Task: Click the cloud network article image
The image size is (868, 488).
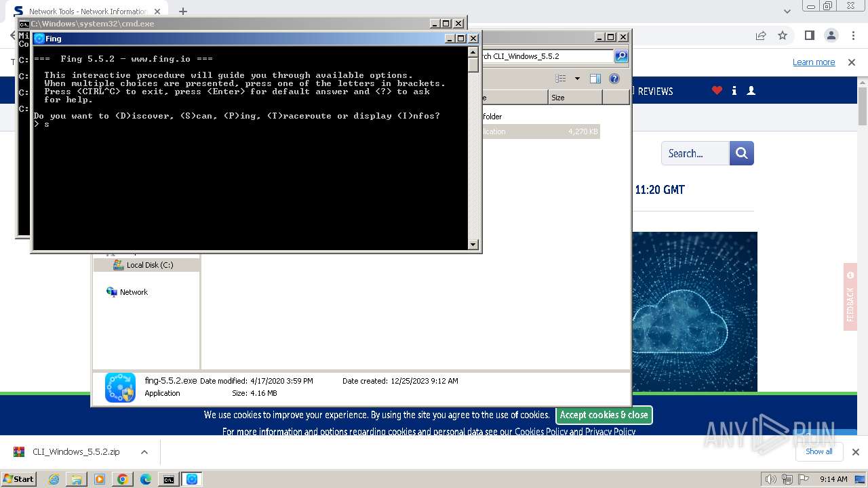Action: [x=694, y=312]
